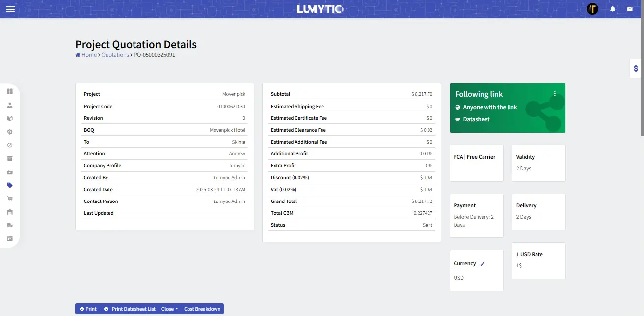Click Print Datasheet List button
The image size is (644, 316).
(130, 309)
